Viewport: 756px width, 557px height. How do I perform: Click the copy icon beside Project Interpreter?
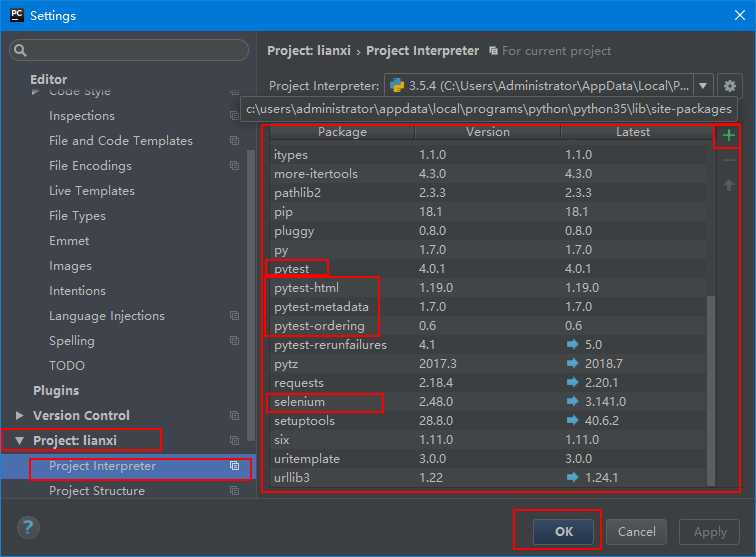pyautogui.click(x=234, y=466)
